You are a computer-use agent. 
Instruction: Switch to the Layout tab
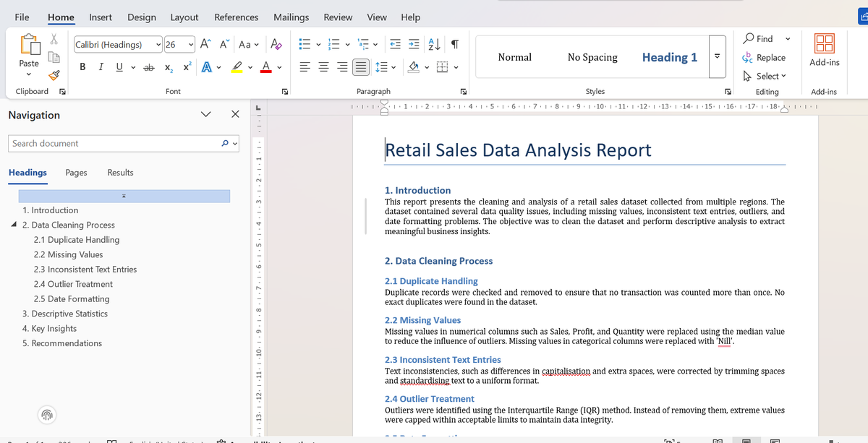pos(184,17)
